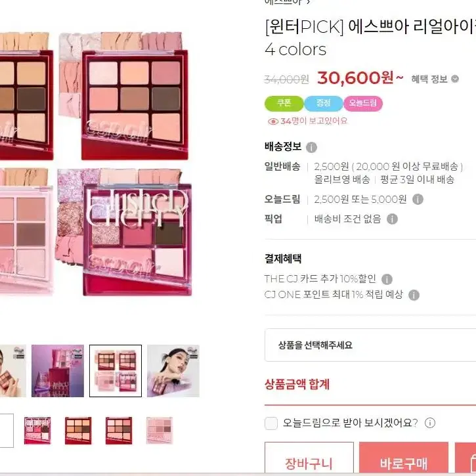The height and width of the screenshot is (476, 476).
Task: Open the 상품을 선택해주세요 option dropdown
Action: tap(370, 345)
